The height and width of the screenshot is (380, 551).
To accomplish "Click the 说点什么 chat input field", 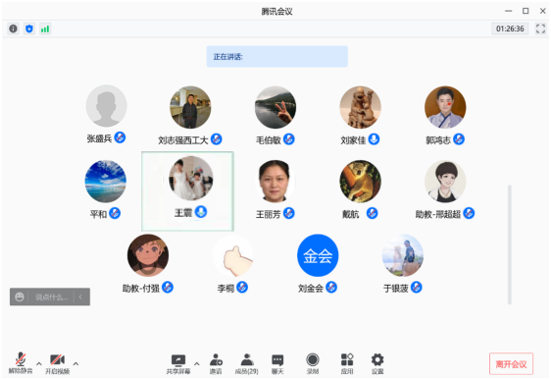I will pos(51,297).
